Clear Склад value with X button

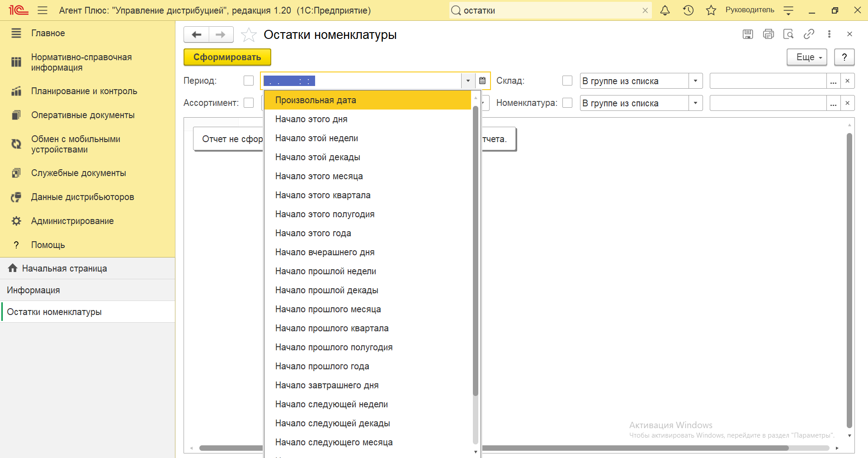point(848,81)
